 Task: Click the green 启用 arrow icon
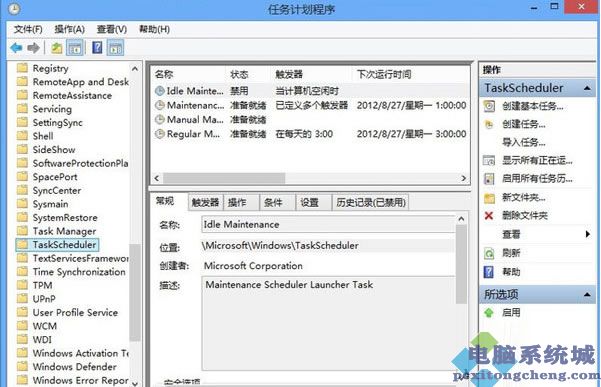pyautogui.click(x=489, y=312)
